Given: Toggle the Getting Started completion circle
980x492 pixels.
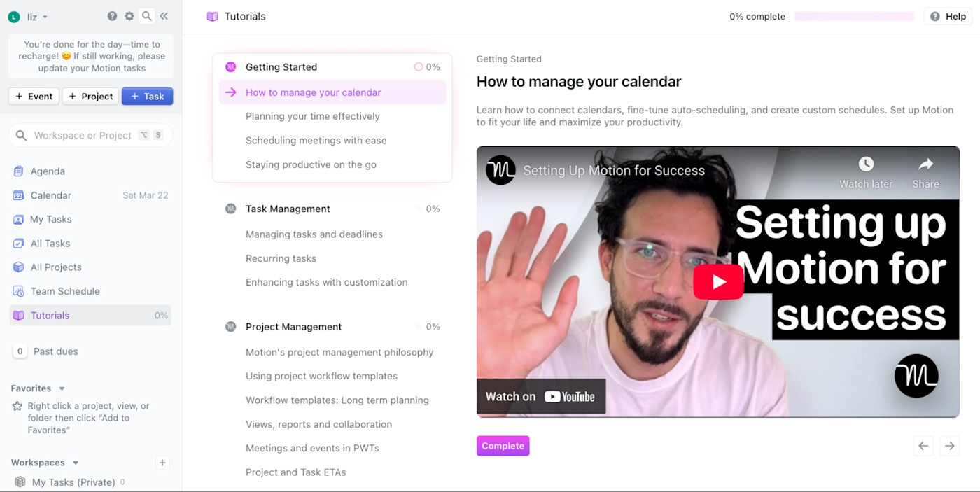Looking at the screenshot, I should [x=419, y=67].
